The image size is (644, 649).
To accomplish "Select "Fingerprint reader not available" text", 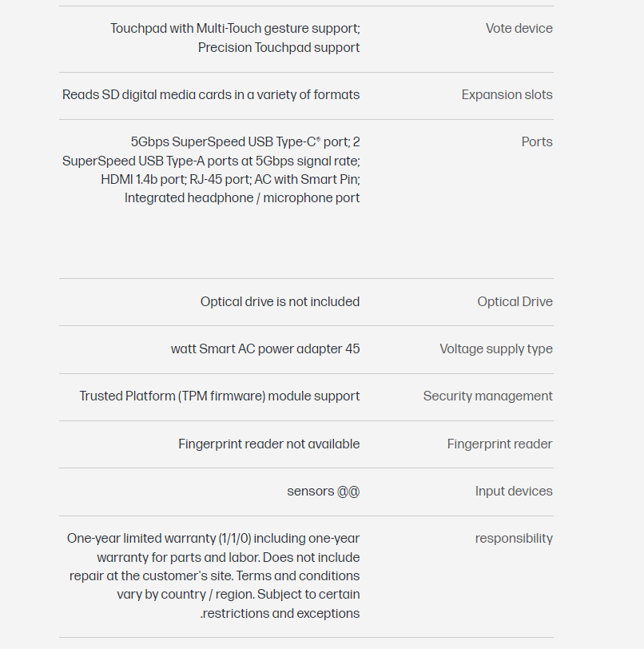I will tap(268, 444).
